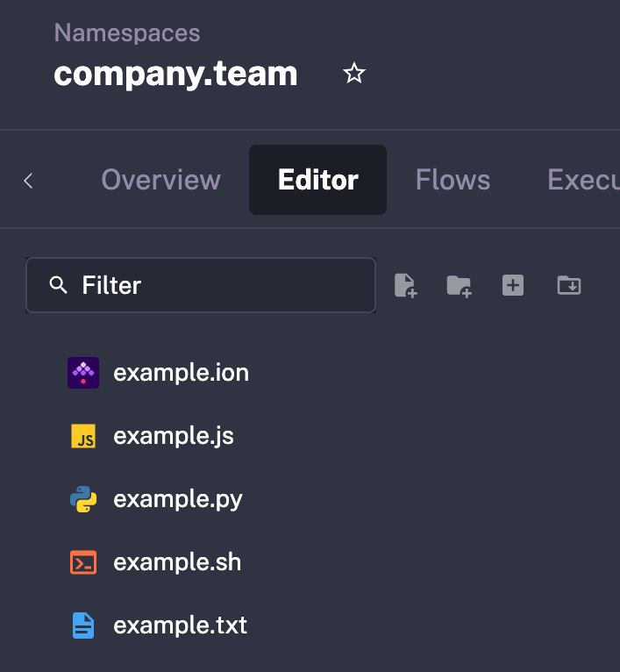Image resolution: width=620 pixels, height=672 pixels.
Task: Click the magnifier icon in Filter box
Action: pos(59,285)
